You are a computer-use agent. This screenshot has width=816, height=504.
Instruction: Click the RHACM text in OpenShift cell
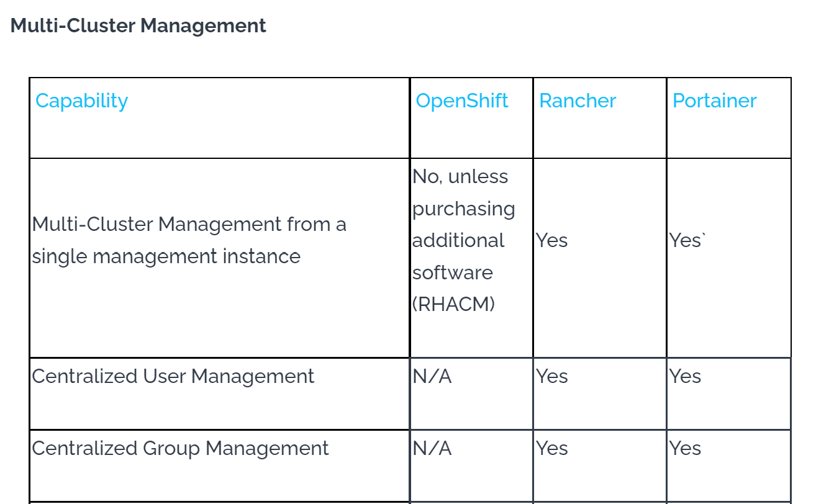[454, 305]
